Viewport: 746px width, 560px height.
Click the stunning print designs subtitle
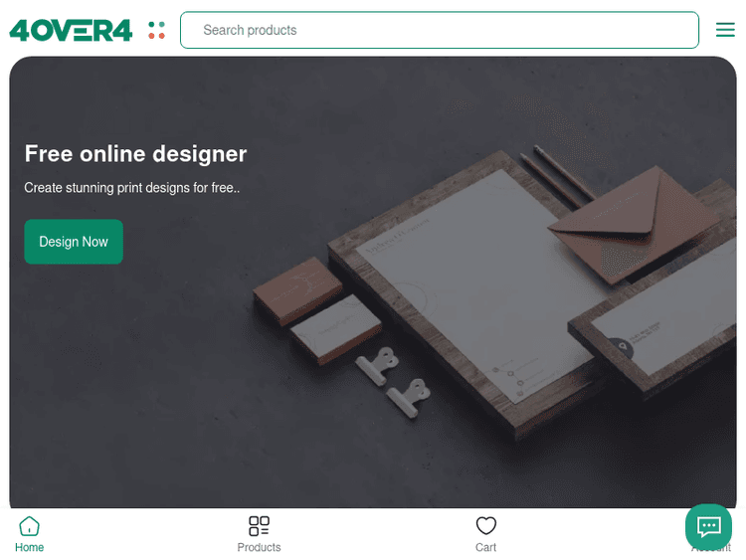click(x=131, y=187)
